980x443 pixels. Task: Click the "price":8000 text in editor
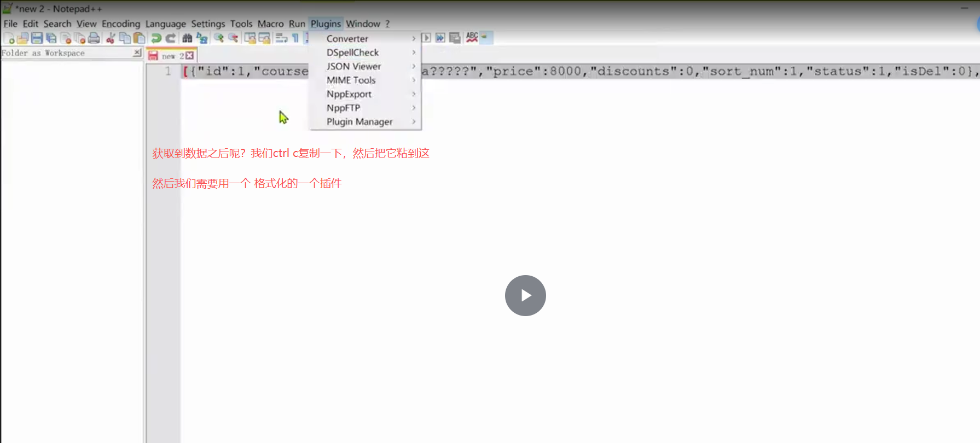click(534, 71)
